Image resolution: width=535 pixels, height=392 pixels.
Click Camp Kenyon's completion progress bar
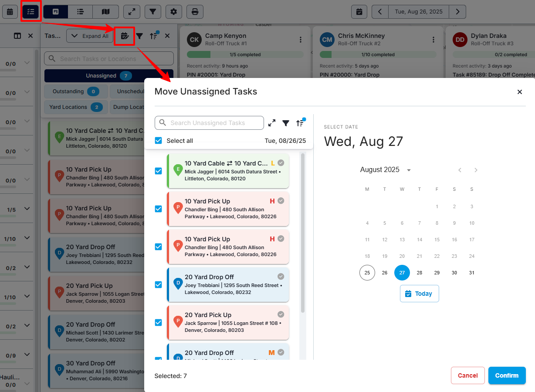[x=245, y=54]
